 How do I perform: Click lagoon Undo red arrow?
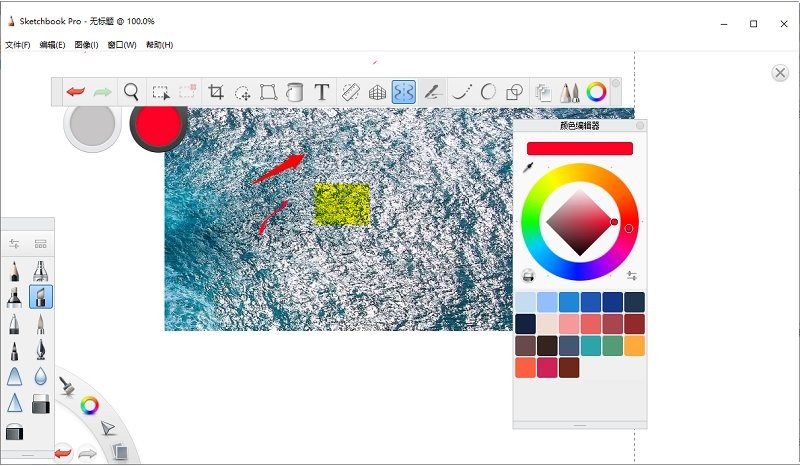click(x=63, y=453)
